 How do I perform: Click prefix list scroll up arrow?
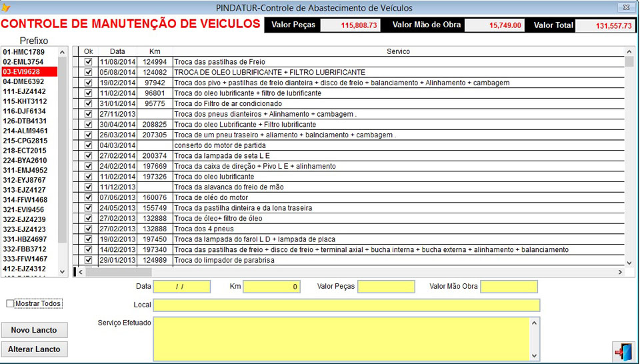click(x=62, y=52)
